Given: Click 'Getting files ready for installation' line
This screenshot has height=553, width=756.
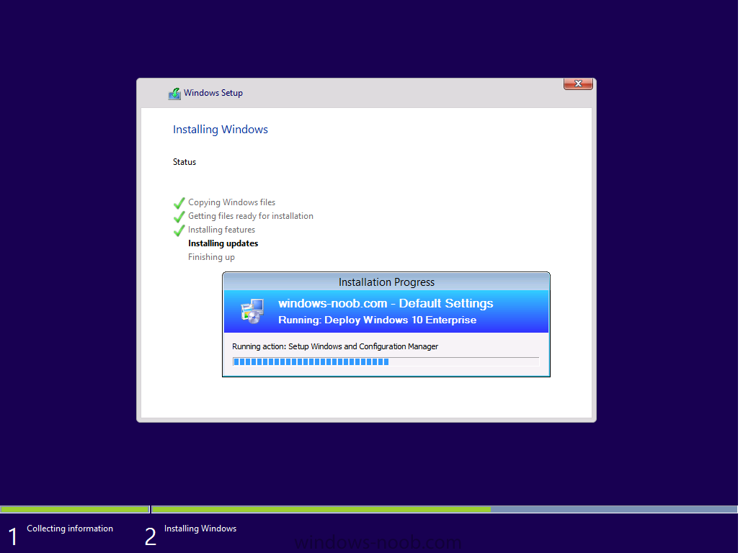Looking at the screenshot, I should tap(251, 216).
